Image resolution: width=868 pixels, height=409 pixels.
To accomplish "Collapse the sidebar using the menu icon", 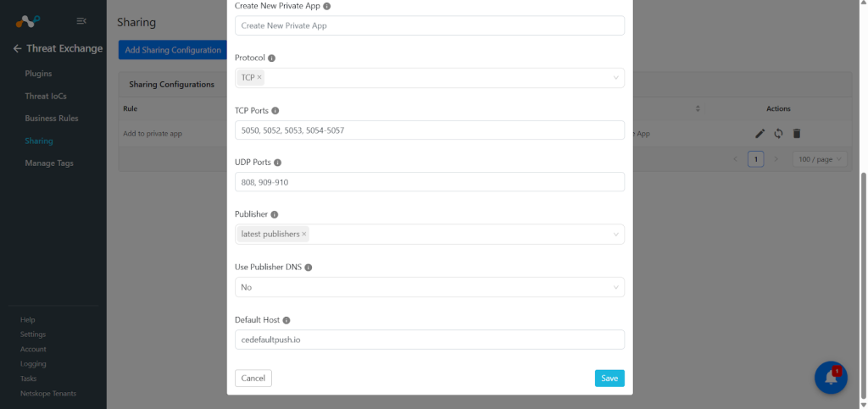I will 81,21.
